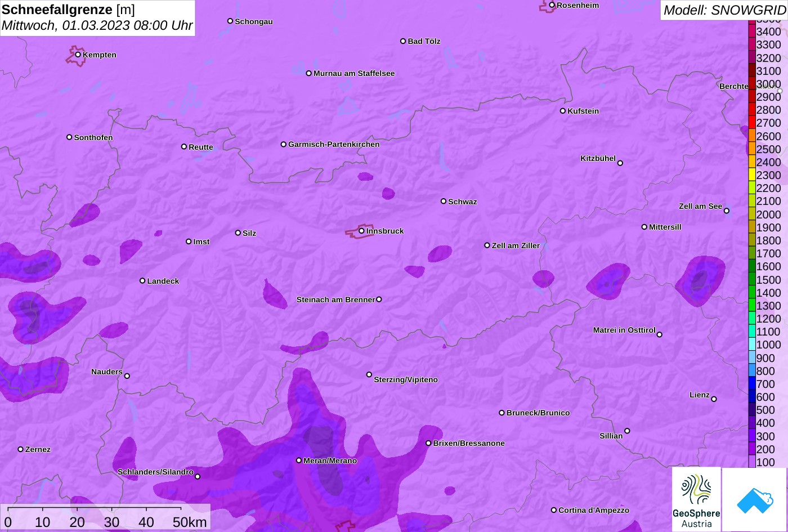Select the 1500 m green legend swatch
Screen dimensions: 788x532
point(752,279)
